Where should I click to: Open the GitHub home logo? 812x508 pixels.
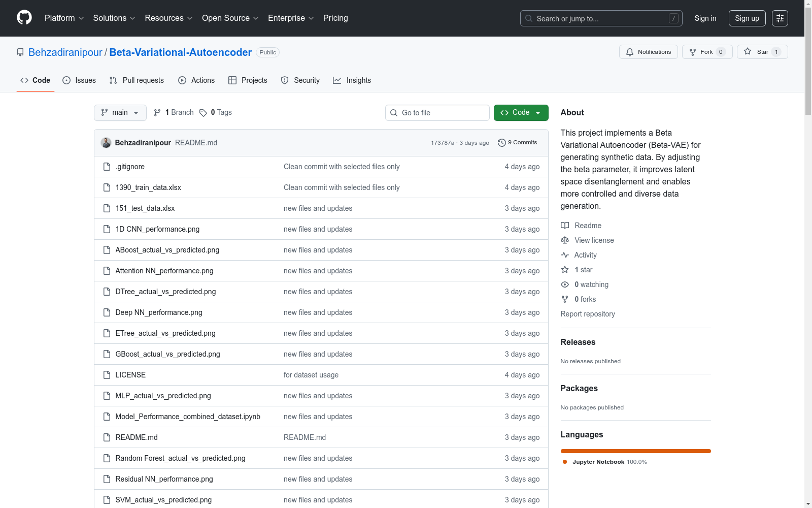coord(24,18)
